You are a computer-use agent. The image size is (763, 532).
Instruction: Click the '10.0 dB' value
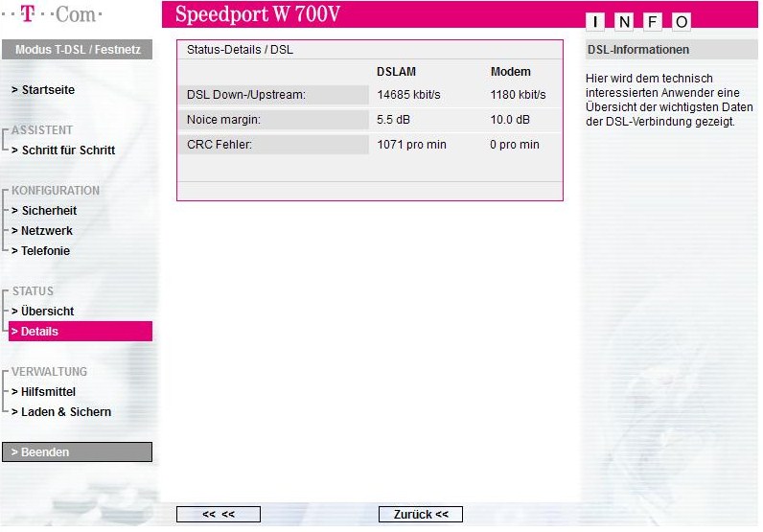510,120
